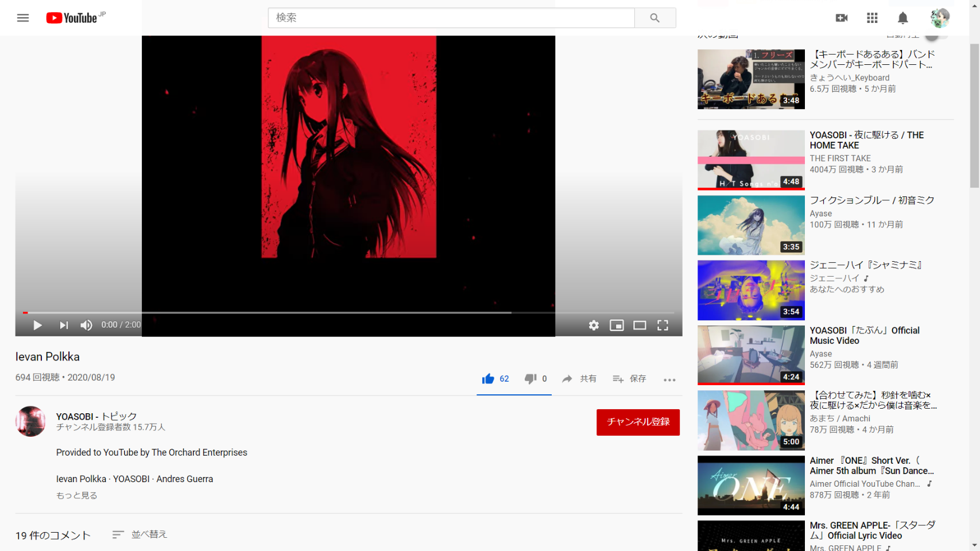Open the create video camera icon
980x551 pixels.
point(841,18)
